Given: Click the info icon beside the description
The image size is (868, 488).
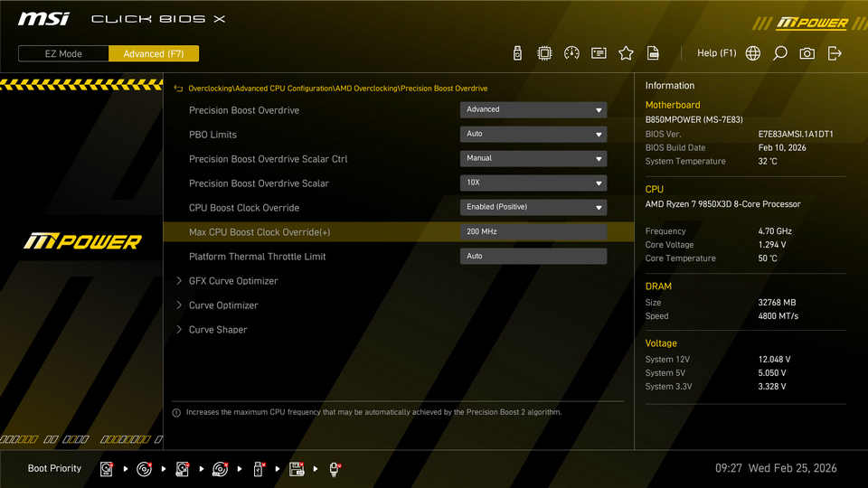Looking at the screenshot, I should [176, 413].
